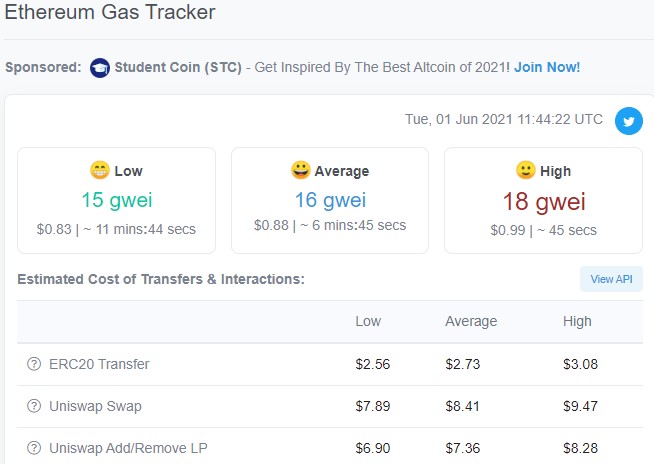654x464 pixels.
Task: Click the Low column header
Action: click(x=368, y=321)
